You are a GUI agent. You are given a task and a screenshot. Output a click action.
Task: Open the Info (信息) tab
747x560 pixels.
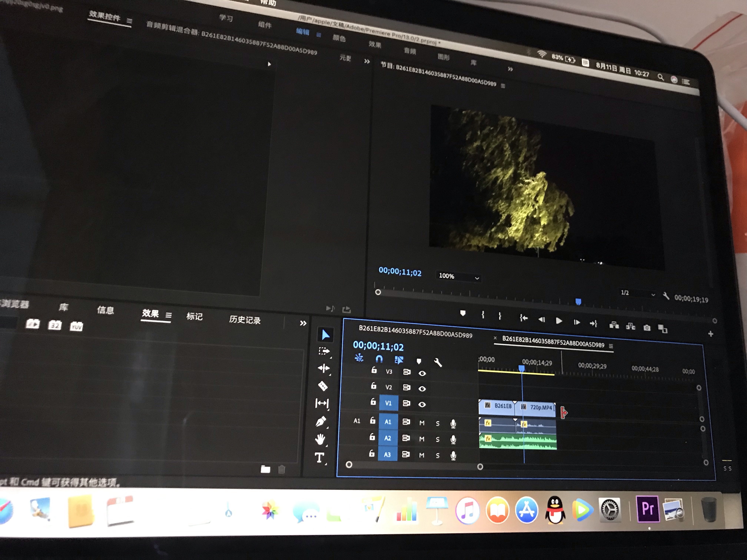[x=105, y=310]
